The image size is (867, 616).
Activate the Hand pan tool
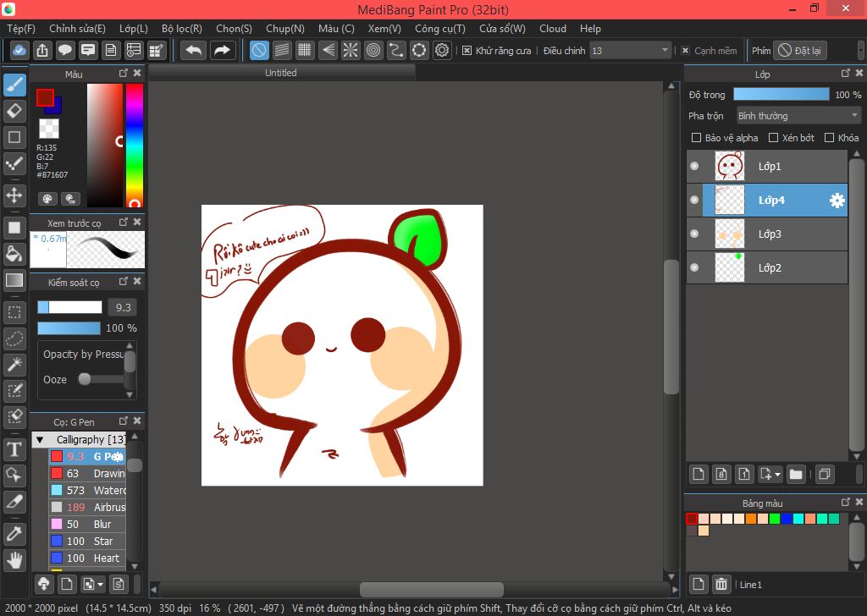pyautogui.click(x=14, y=559)
